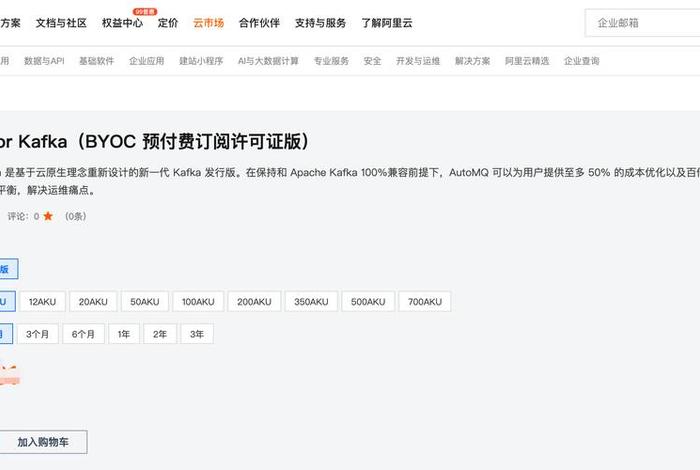The image size is (700, 470).
Task: Select the 20AKU spec option
Action: pyautogui.click(x=93, y=302)
